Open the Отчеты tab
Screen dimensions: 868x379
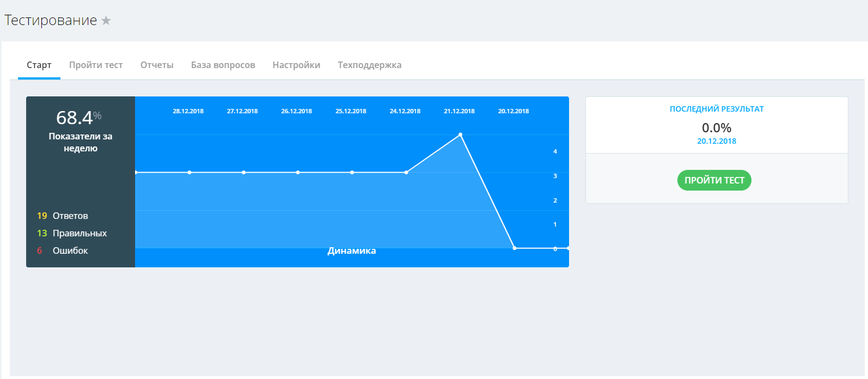(x=157, y=65)
